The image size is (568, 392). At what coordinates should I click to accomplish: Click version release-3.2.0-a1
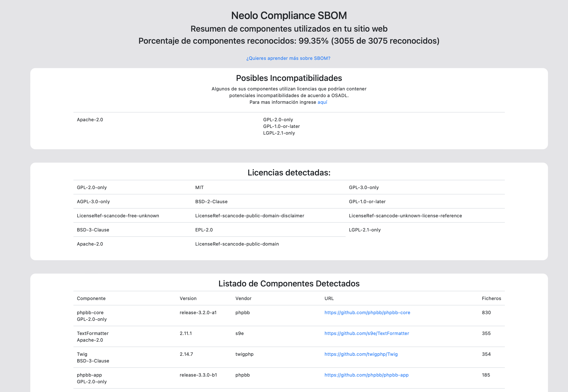tap(198, 313)
